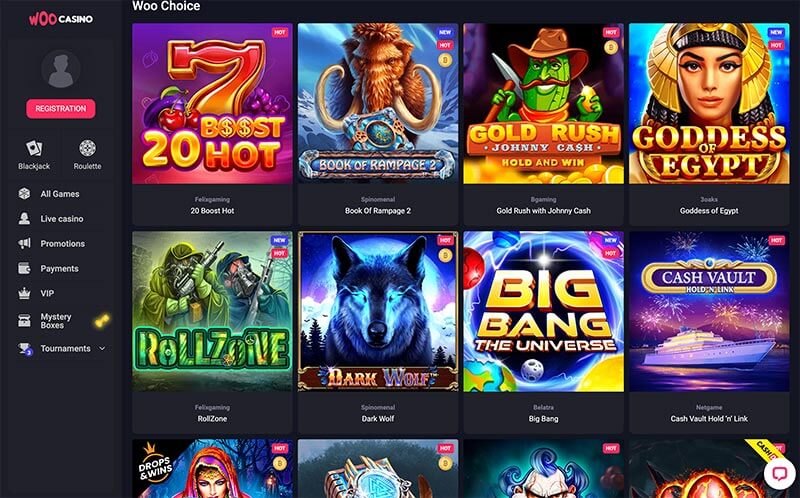Click the Woo Casino logo
This screenshot has width=800, height=498.
[61, 19]
